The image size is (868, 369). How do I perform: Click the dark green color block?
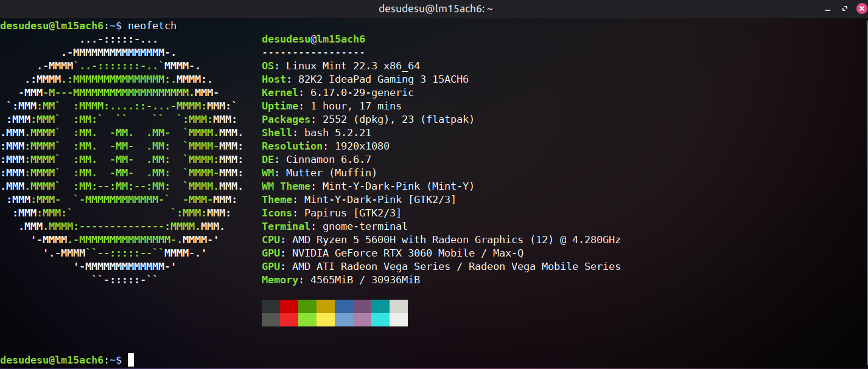(x=307, y=306)
